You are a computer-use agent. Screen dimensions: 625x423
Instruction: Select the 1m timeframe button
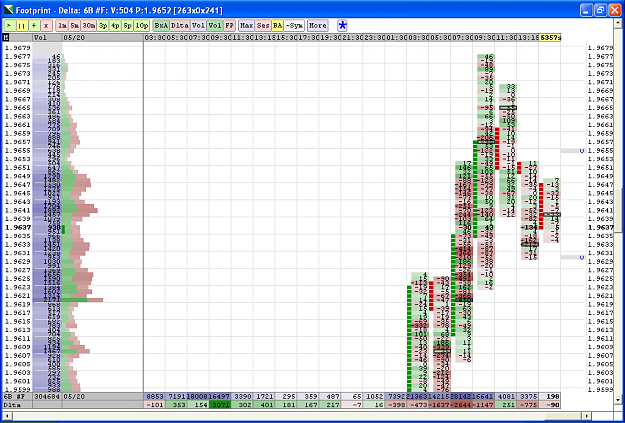[62, 26]
